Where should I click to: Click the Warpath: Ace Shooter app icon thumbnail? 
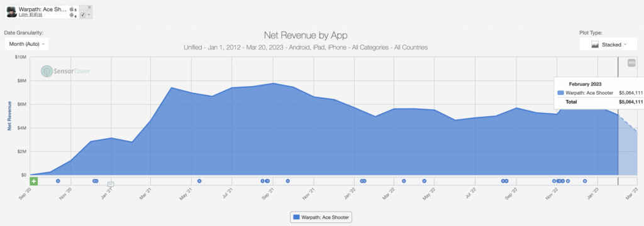click(11, 11)
